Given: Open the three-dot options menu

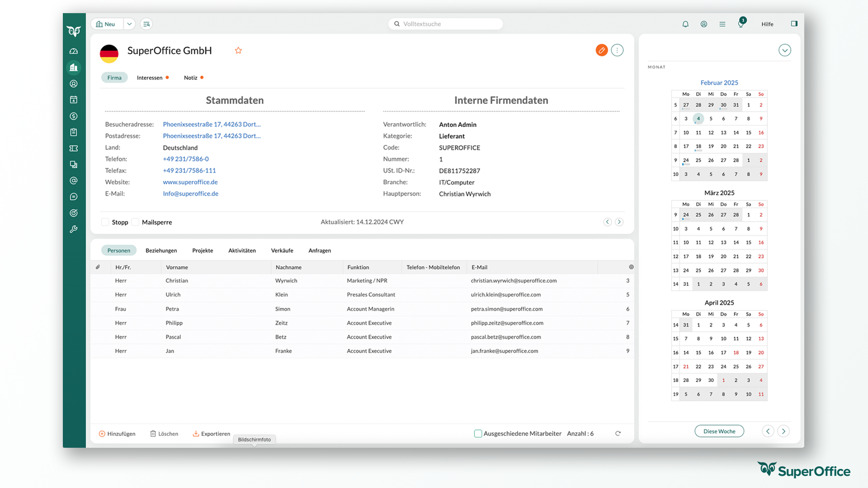Looking at the screenshot, I should pos(617,50).
